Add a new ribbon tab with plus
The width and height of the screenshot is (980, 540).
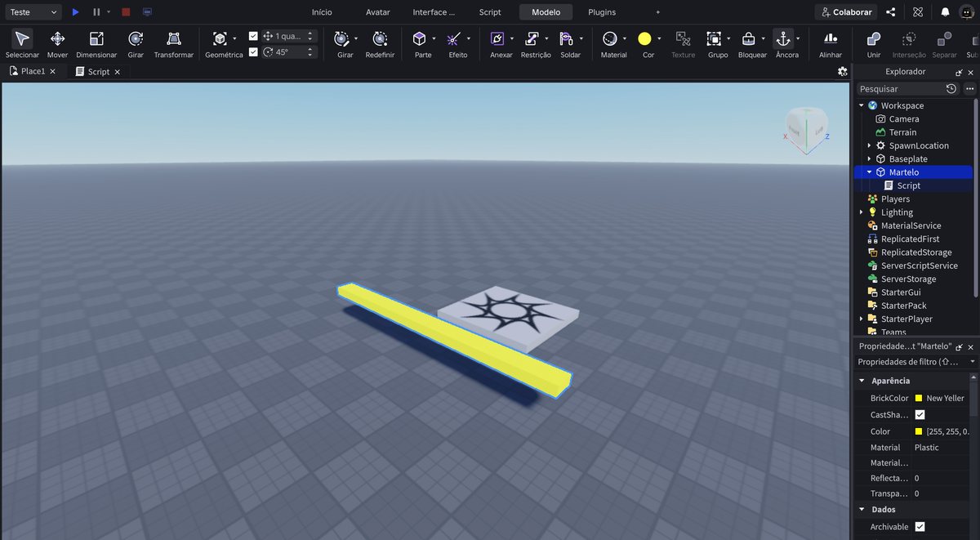(x=657, y=12)
